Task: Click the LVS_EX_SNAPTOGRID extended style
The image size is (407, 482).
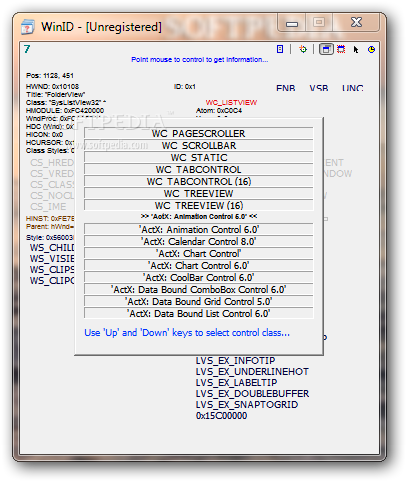Action: 247,405
